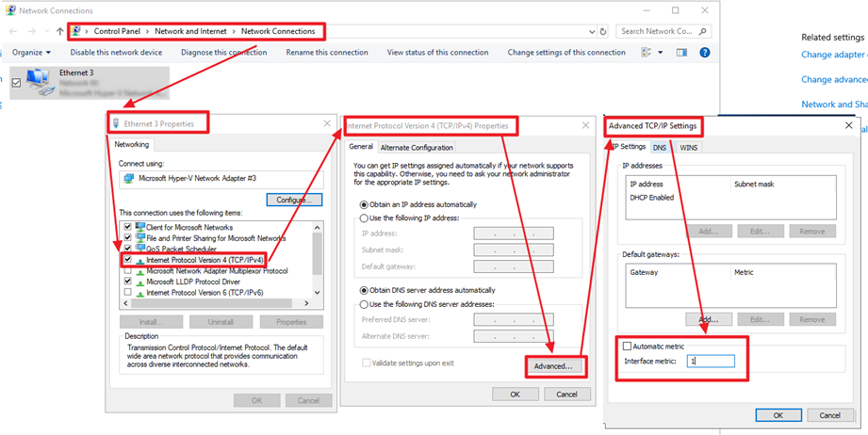The height and width of the screenshot is (435, 868).
Task: Expand chevron after Control Panel breadcrumb
Action: click(148, 31)
